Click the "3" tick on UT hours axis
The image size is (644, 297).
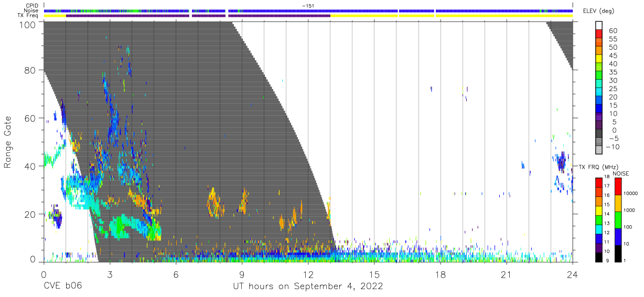point(110,274)
